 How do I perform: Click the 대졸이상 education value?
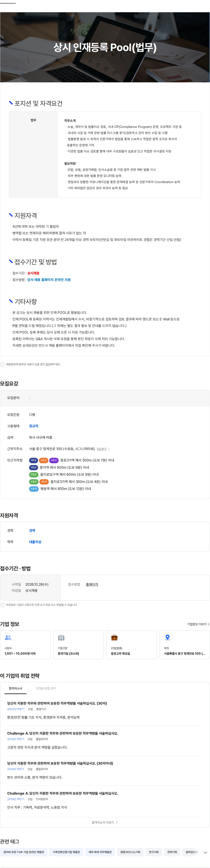(x=35, y=542)
